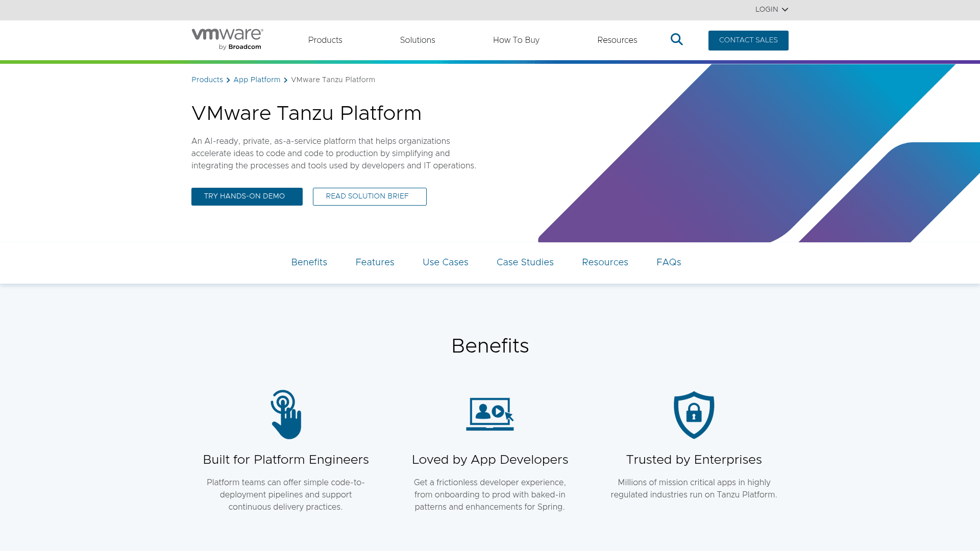Image resolution: width=980 pixels, height=551 pixels.
Task: Navigate to App Platform via breadcrumb link
Action: click(257, 80)
